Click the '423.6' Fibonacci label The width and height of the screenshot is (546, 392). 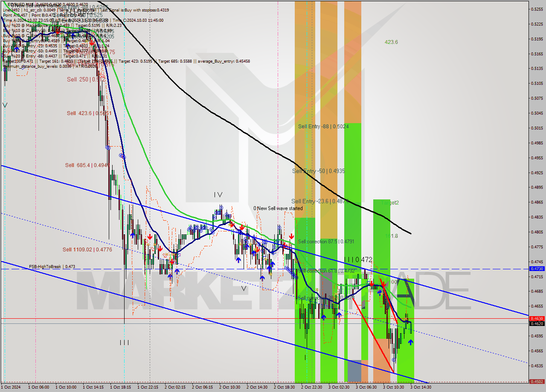click(x=391, y=42)
